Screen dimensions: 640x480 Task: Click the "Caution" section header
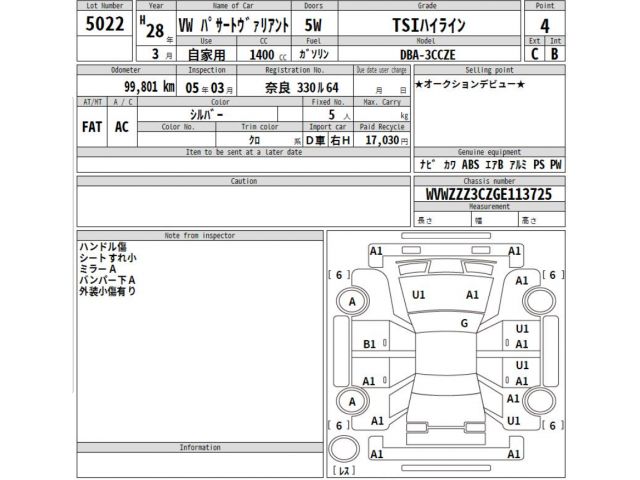(x=244, y=181)
